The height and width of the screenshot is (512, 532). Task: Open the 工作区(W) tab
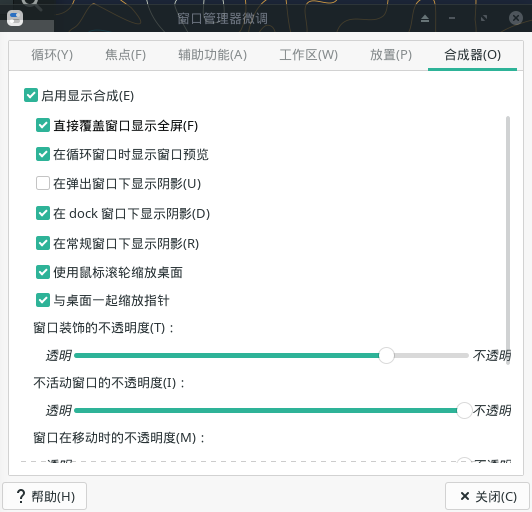click(308, 55)
